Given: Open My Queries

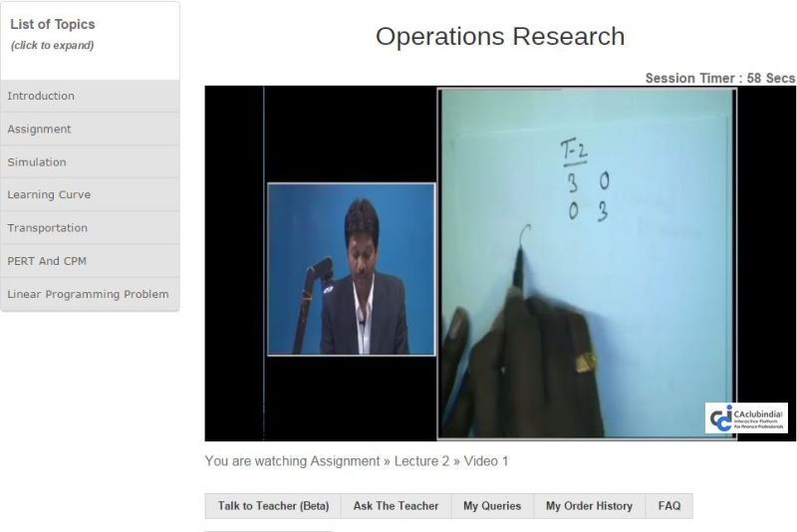Looking at the screenshot, I should pyautogui.click(x=492, y=506).
